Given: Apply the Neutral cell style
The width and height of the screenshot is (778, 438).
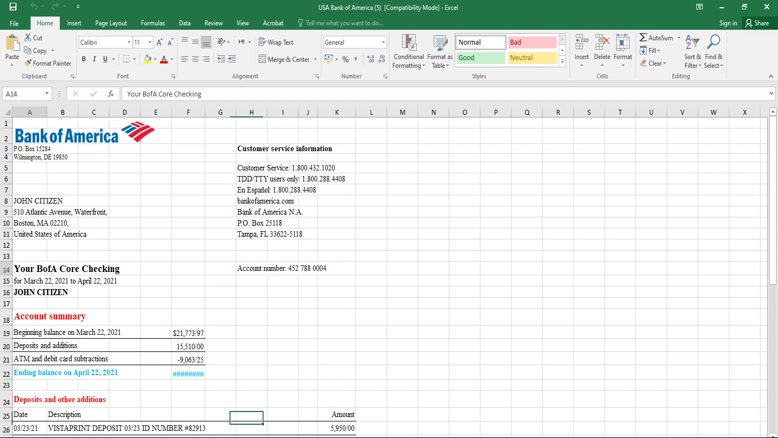Looking at the screenshot, I should 532,58.
